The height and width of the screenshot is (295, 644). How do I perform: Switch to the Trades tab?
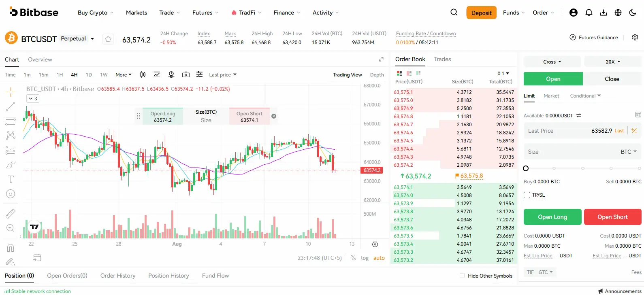coord(442,59)
